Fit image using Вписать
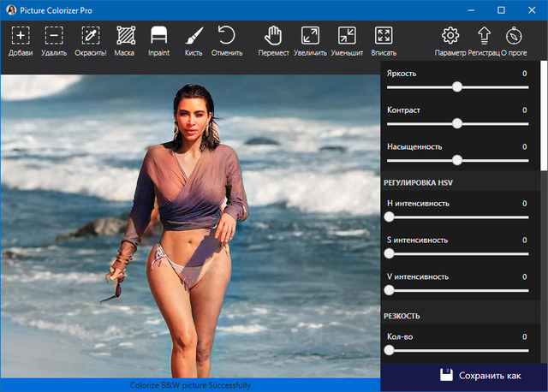Viewport: 548px width, 392px height. (384, 41)
